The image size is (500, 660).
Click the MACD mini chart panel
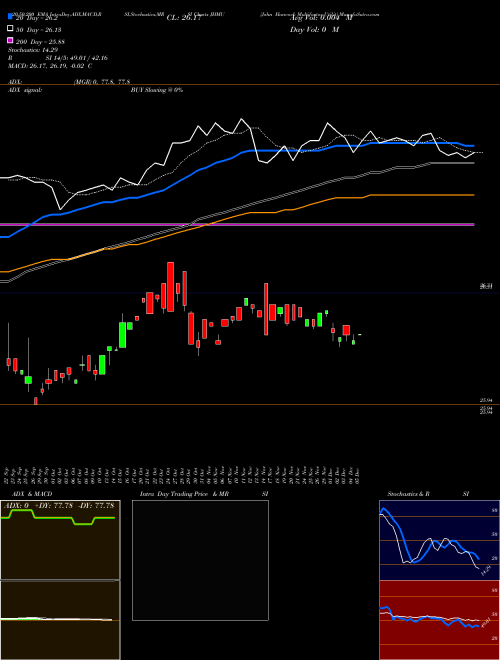60,620
